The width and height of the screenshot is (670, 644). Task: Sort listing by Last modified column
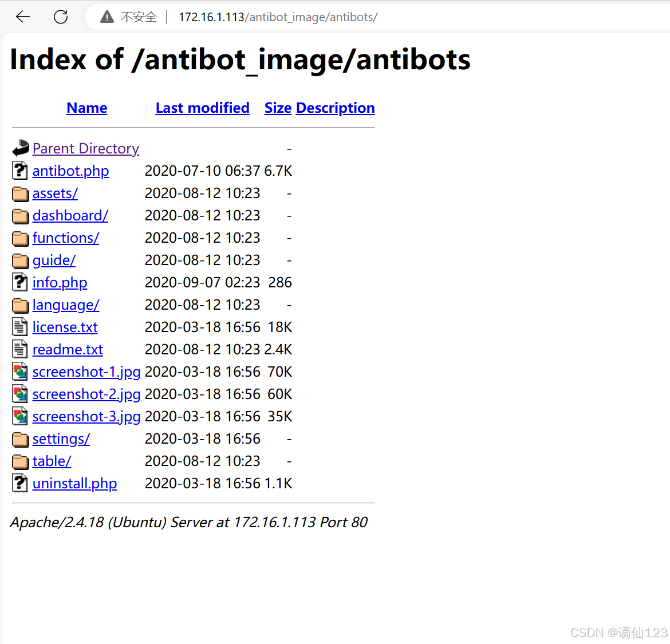[x=203, y=108]
